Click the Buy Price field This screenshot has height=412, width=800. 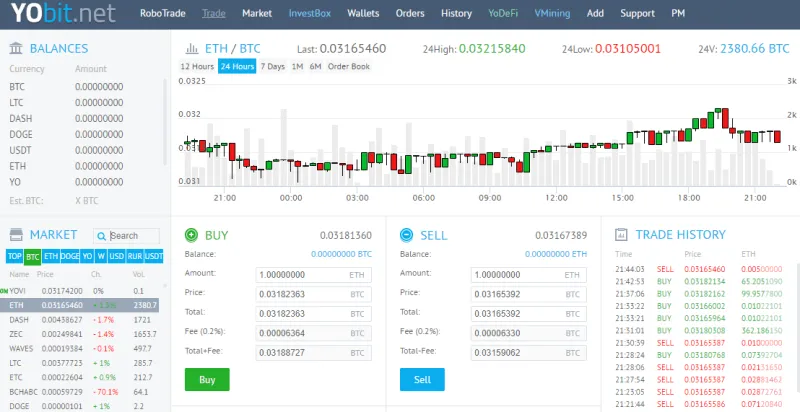tap(313, 294)
